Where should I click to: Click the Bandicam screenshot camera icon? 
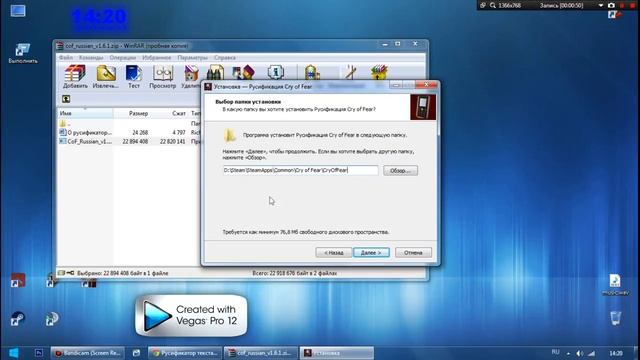[x=611, y=5]
